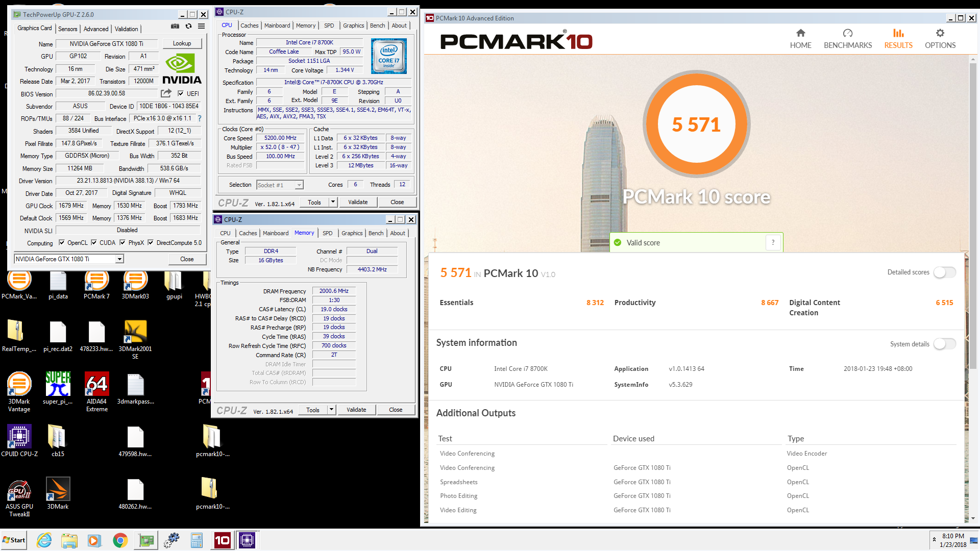Click Close in top CPU-Z window
980x551 pixels.
397,202
